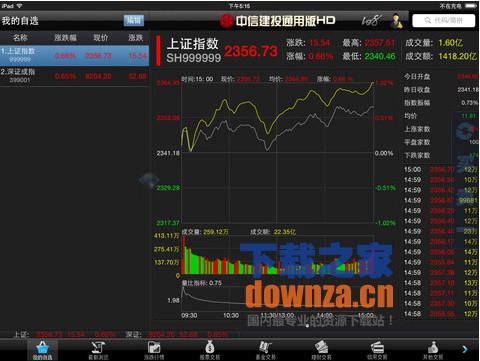Tap the 上涨家数 row in details
Viewport: 480px width, 361px height.
tap(441, 129)
